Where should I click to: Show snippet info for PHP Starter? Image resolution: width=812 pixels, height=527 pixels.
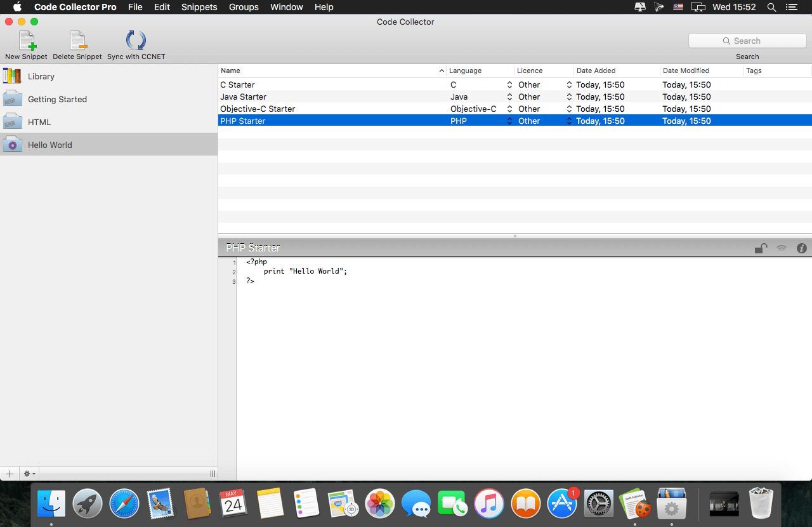click(802, 248)
